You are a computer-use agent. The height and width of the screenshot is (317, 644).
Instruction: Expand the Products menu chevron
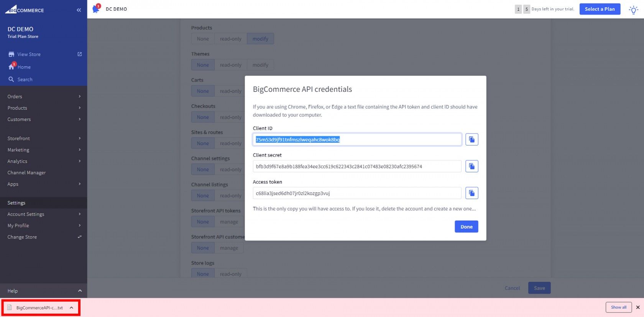(x=80, y=108)
